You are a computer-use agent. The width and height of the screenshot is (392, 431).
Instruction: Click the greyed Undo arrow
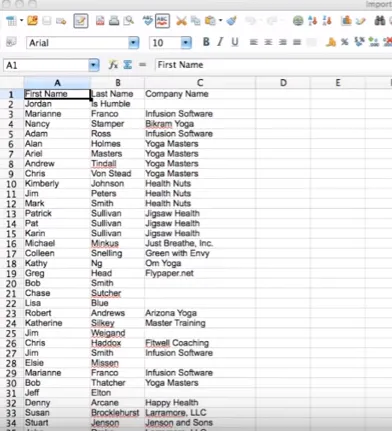coord(250,21)
